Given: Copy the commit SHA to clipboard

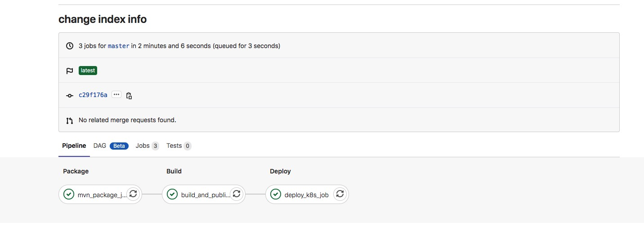Looking at the screenshot, I should (x=129, y=95).
